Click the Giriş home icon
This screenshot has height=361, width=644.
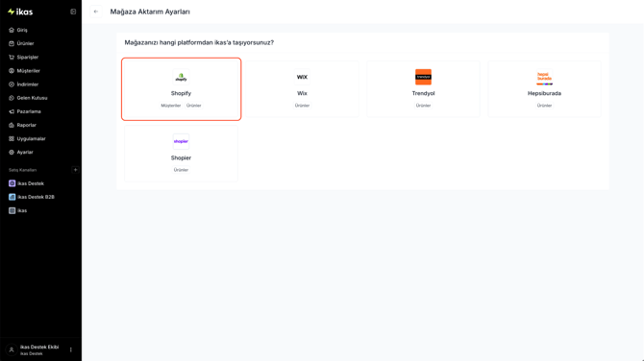point(12,30)
